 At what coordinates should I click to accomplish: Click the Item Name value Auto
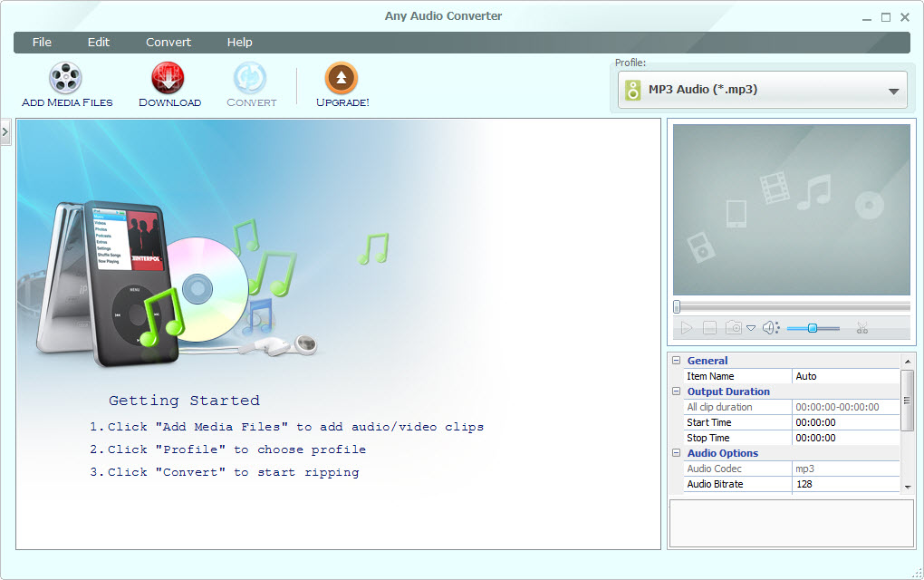pyautogui.click(x=845, y=376)
